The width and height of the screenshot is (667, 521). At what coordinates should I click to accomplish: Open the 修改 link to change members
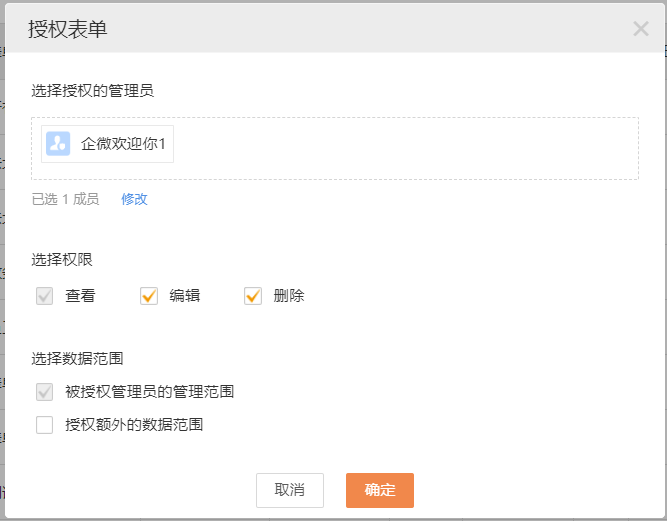tap(134, 199)
